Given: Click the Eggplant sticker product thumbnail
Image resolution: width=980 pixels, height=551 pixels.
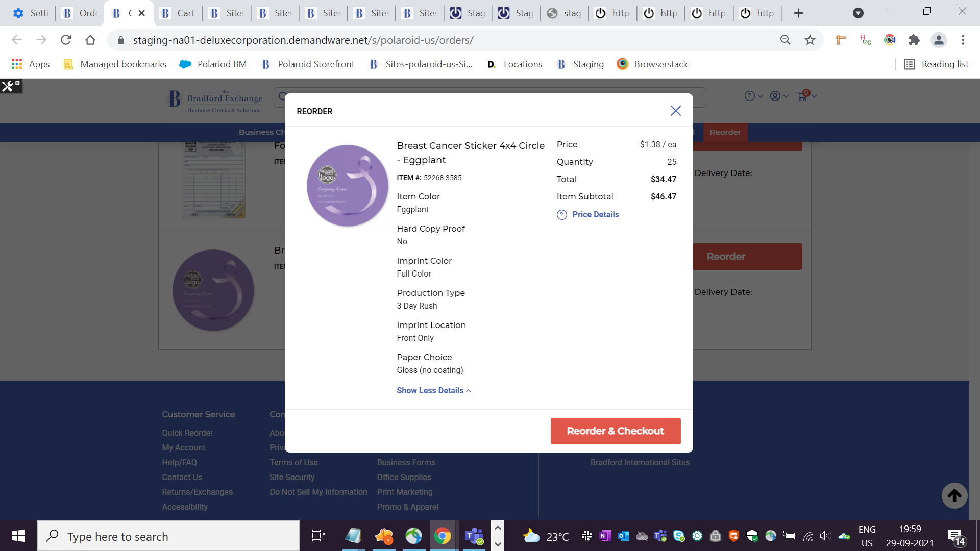Looking at the screenshot, I should pyautogui.click(x=348, y=186).
